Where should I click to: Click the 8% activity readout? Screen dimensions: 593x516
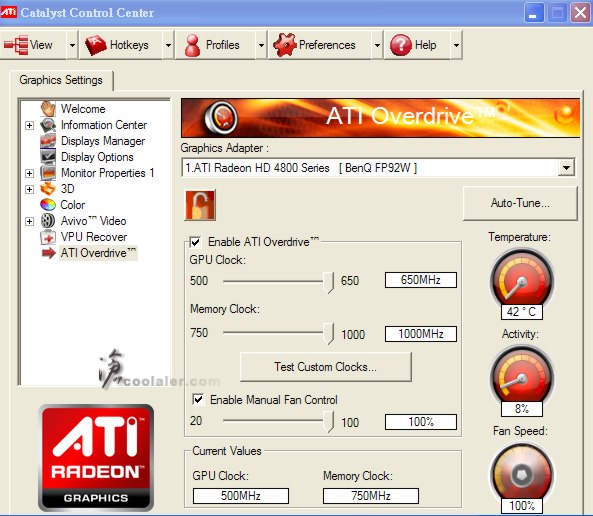(x=522, y=409)
